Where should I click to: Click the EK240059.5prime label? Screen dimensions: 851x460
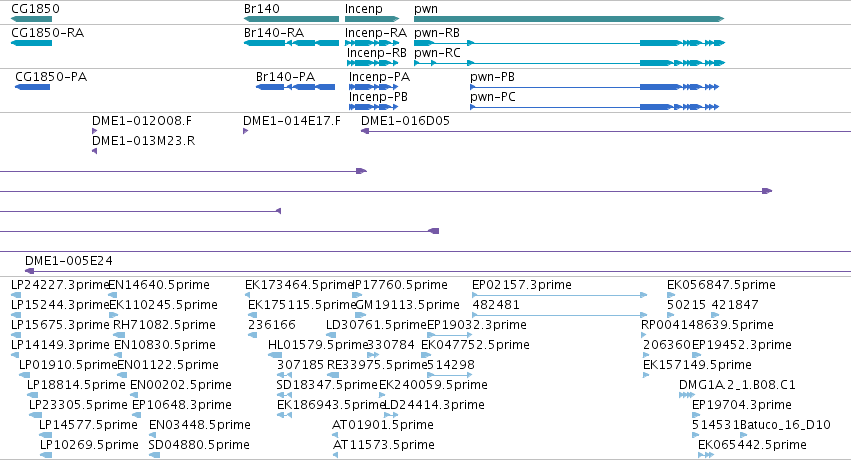coord(433,385)
